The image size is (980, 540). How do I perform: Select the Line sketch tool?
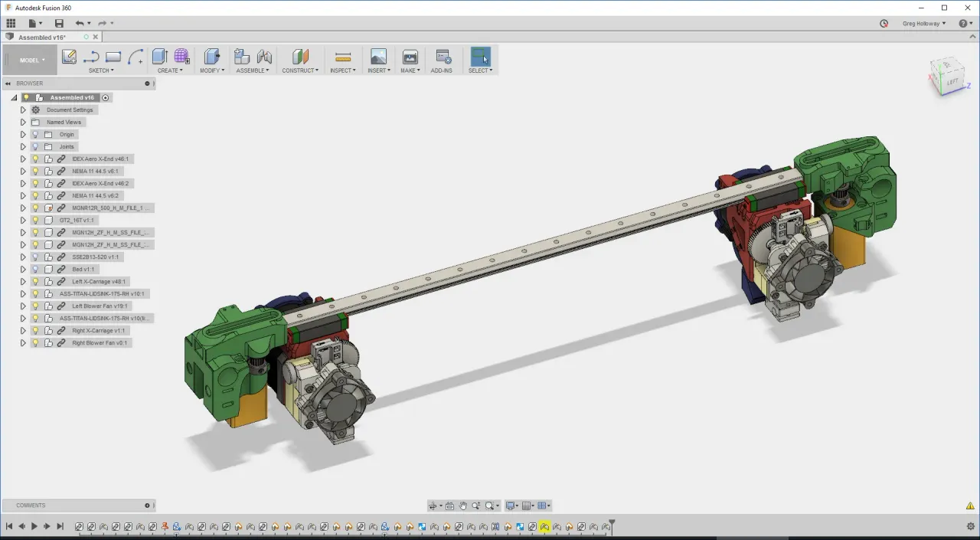[91, 57]
